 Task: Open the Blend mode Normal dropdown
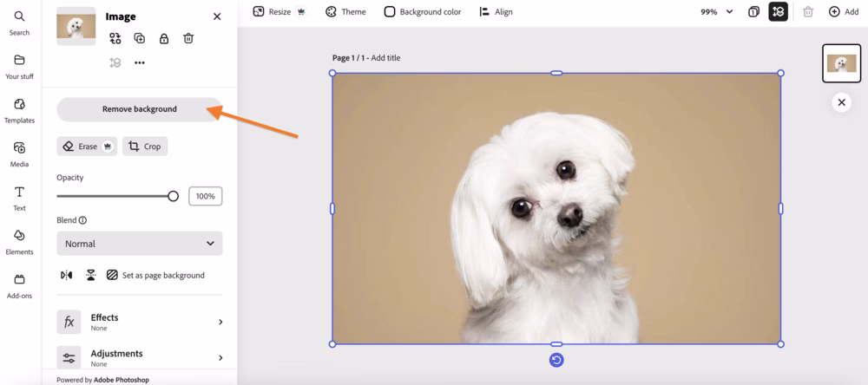[139, 244]
